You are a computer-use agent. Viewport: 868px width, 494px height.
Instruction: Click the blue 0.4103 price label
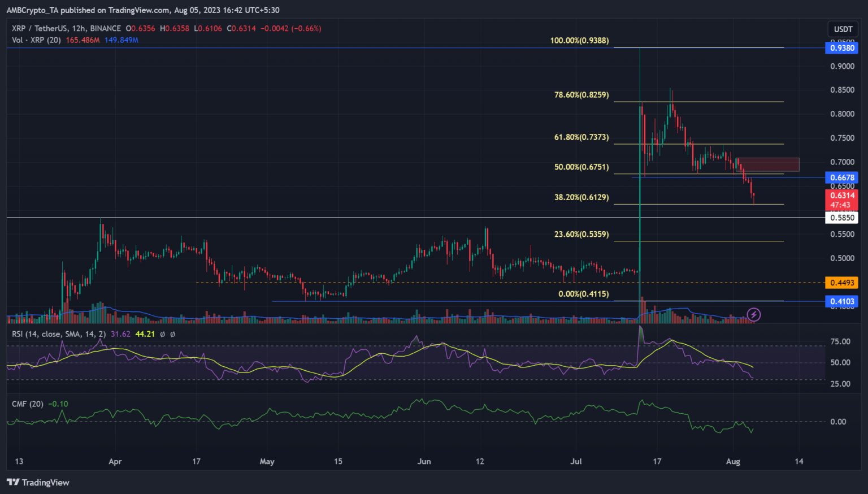coord(842,301)
